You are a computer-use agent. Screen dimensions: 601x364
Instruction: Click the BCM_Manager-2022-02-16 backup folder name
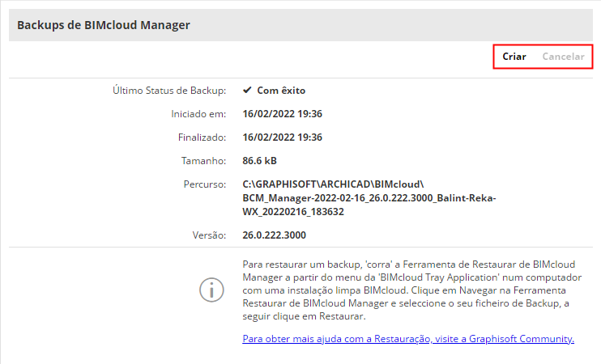369,198
